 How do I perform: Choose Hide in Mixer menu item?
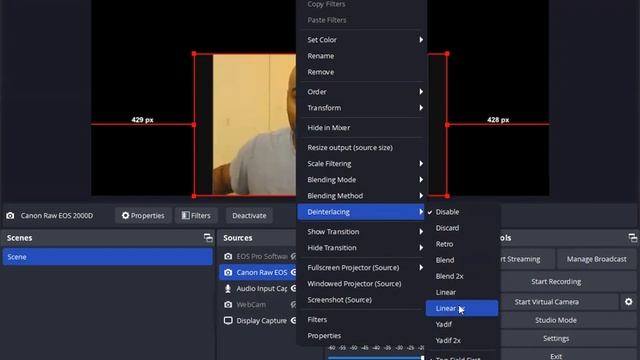click(361, 128)
